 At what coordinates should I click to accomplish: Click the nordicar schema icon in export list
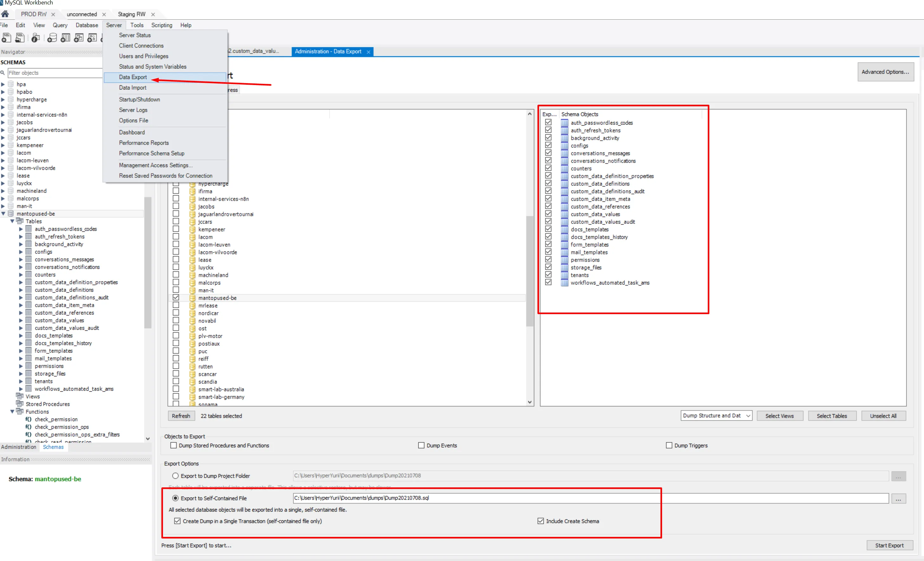point(192,313)
